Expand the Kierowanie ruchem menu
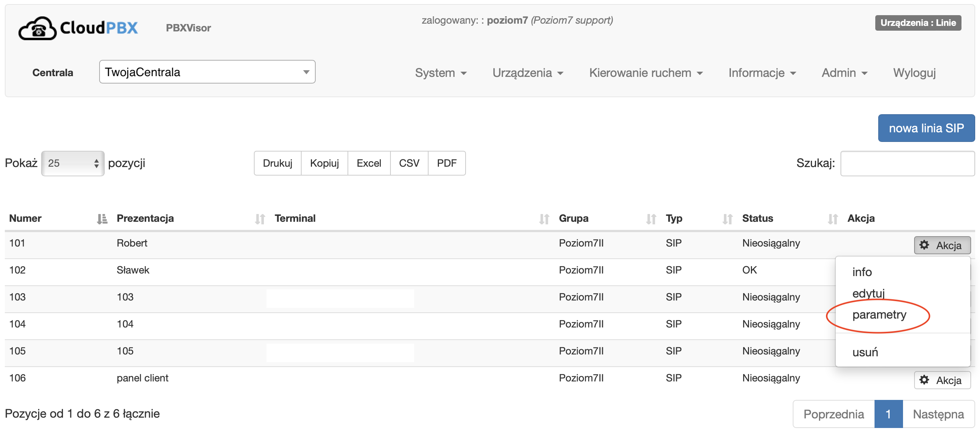This screenshot has width=980, height=445. click(x=645, y=72)
